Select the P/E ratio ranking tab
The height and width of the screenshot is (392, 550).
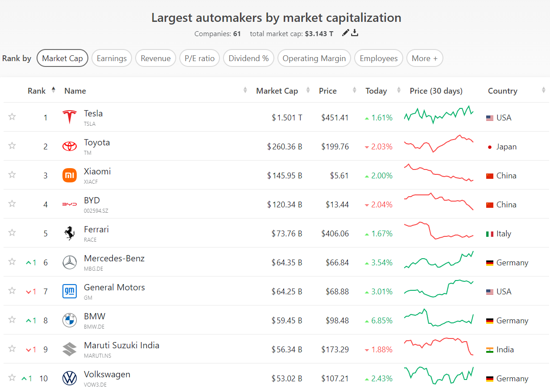[200, 58]
